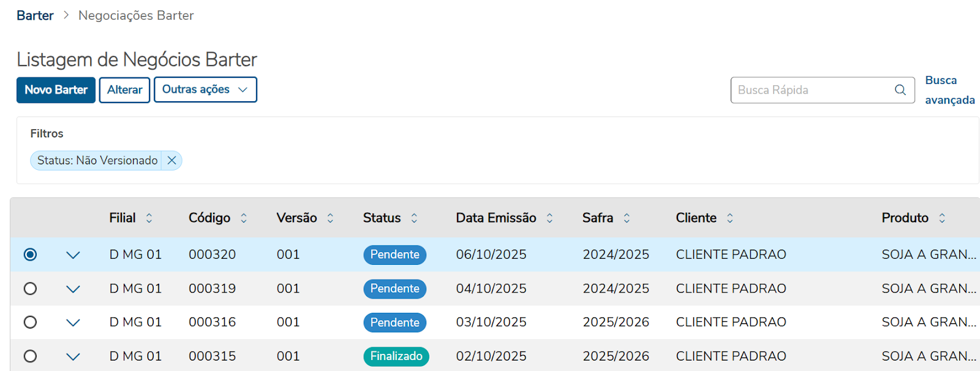Select radio button for record 000316
The image size is (980, 371).
click(30, 323)
